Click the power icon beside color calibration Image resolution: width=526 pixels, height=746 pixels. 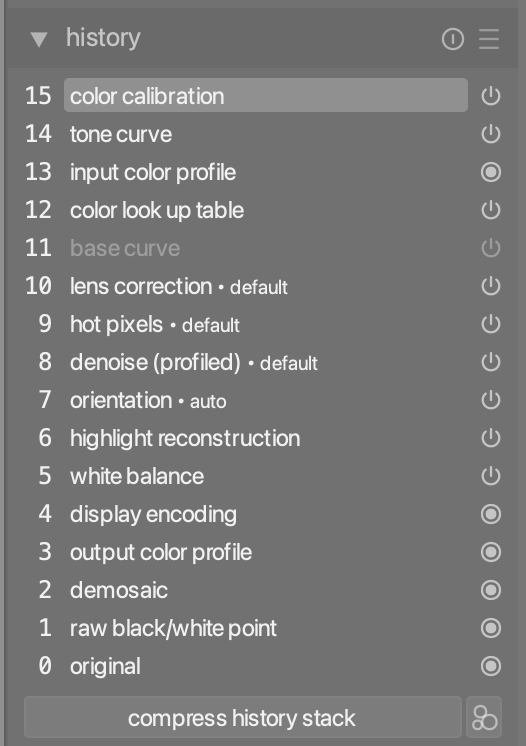pos(490,96)
